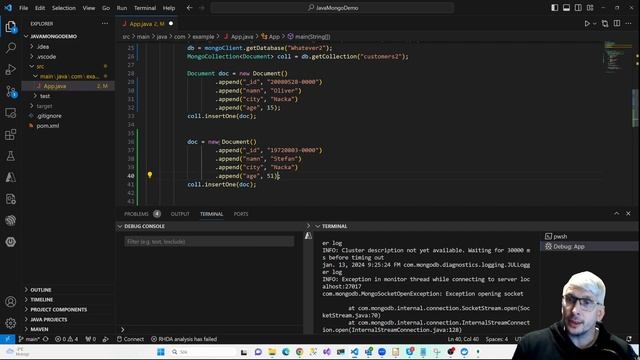Open the Search view icon
Image resolution: width=640 pixels, height=360 pixels.
pyautogui.click(x=11, y=48)
